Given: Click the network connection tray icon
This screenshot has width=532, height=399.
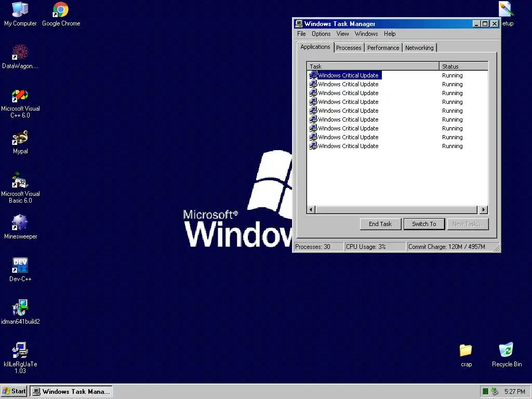Looking at the screenshot, I should 495,391.
